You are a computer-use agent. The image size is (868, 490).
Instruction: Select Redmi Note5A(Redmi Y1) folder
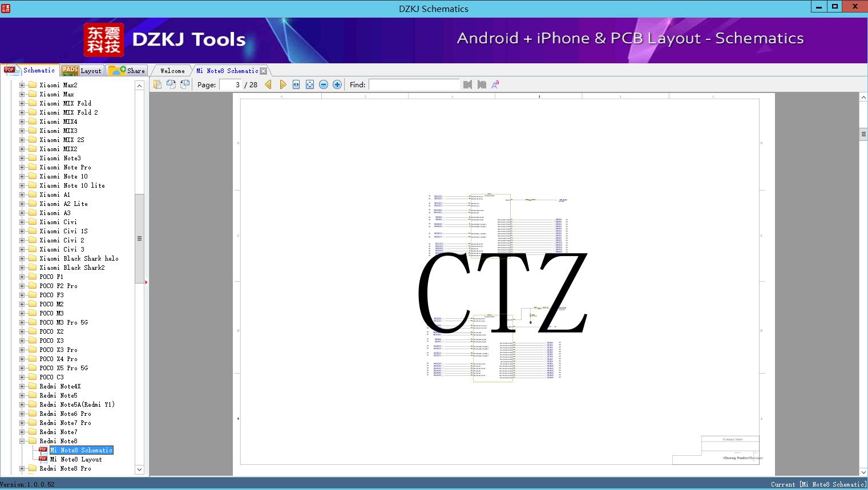pyautogui.click(x=77, y=404)
